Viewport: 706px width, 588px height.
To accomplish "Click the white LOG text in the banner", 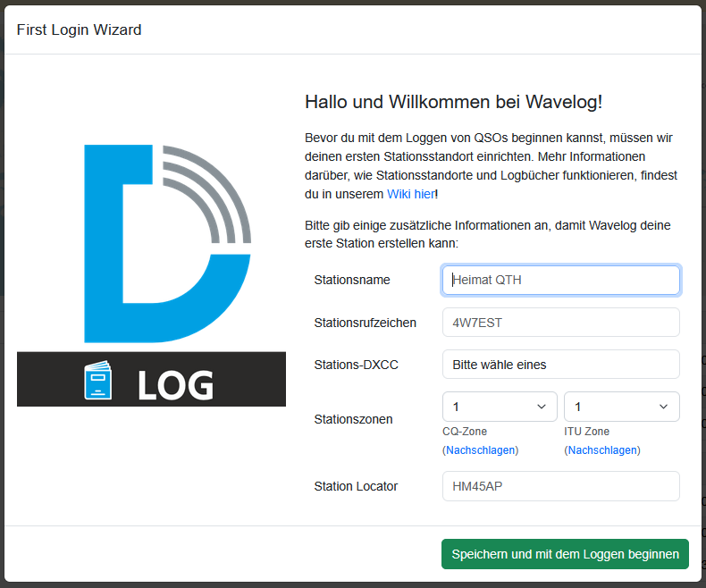I will pyautogui.click(x=175, y=384).
